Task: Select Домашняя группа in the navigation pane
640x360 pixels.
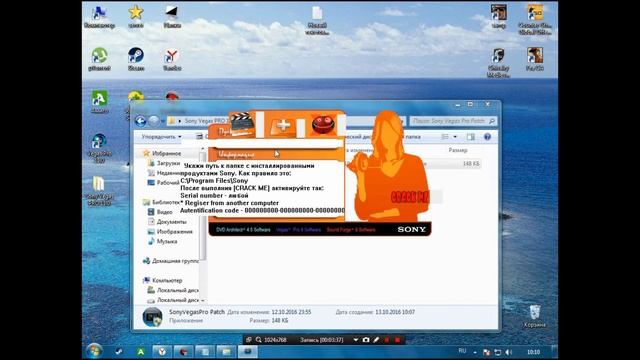Action: tap(171, 261)
